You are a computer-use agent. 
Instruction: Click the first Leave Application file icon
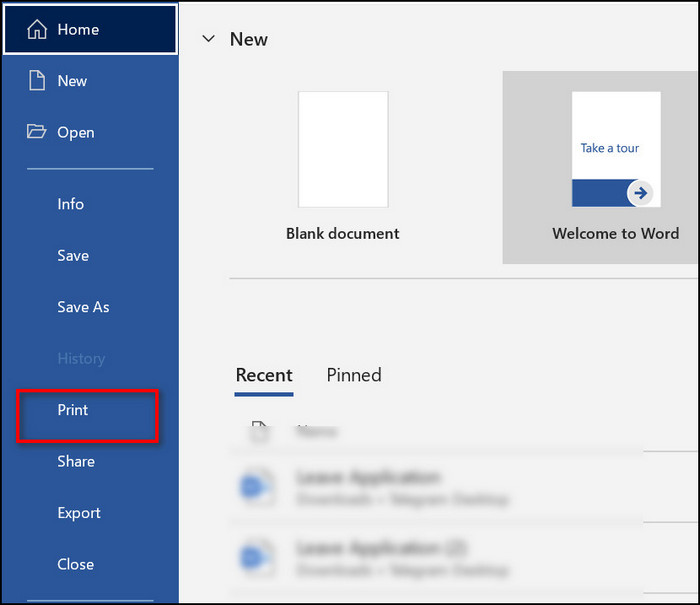click(x=257, y=487)
